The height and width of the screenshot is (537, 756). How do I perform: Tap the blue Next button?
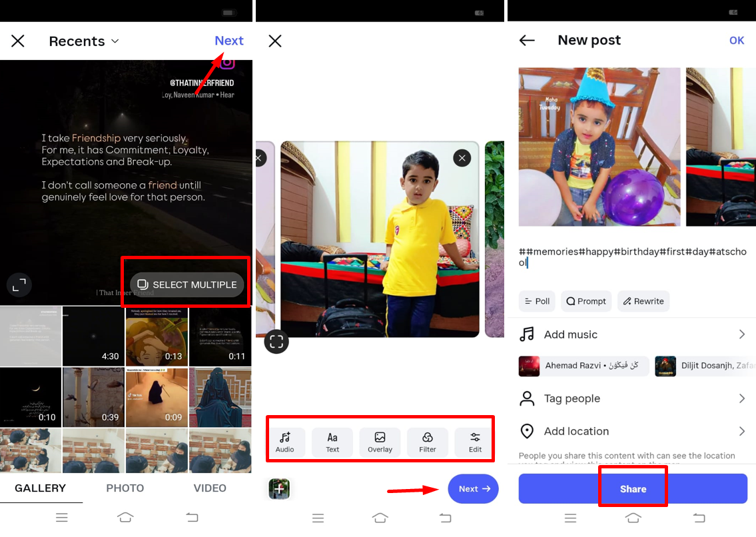click(473, 488)
